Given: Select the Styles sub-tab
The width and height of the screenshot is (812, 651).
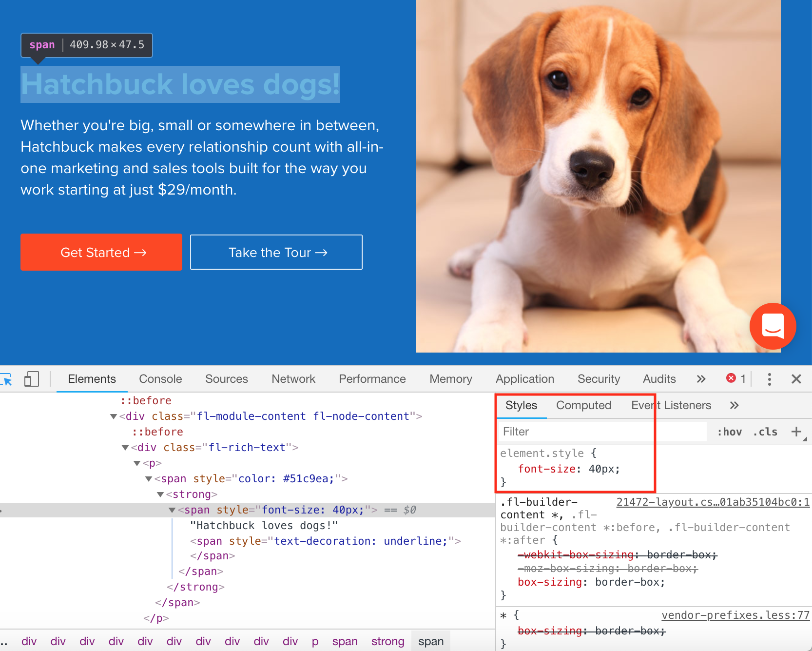Looking at the screenshot, I should [521, 405].
